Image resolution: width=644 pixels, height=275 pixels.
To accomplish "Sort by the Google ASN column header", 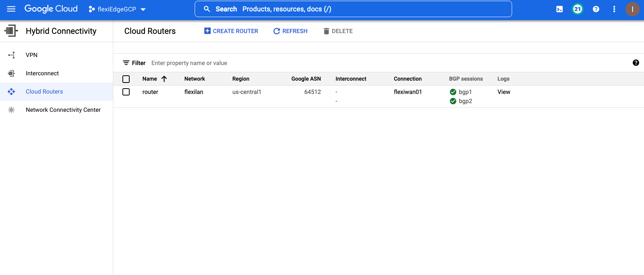I will coord(306,79).
